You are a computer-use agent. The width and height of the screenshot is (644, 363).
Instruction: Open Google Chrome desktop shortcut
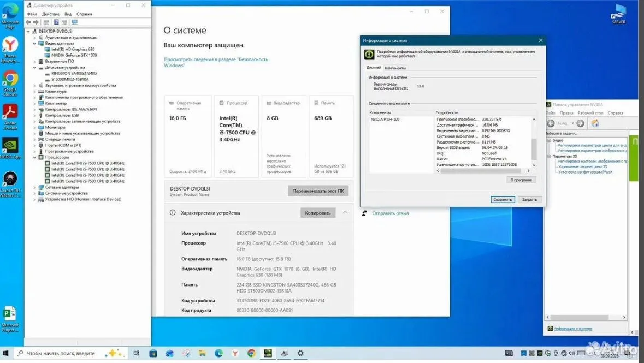(x=10, y=84)
